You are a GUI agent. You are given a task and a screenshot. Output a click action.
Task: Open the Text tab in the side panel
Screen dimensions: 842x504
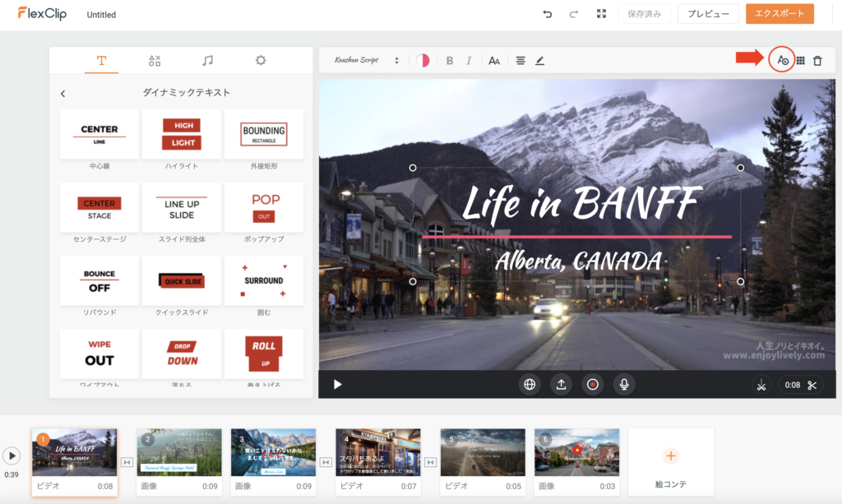(x=101, y=61)
